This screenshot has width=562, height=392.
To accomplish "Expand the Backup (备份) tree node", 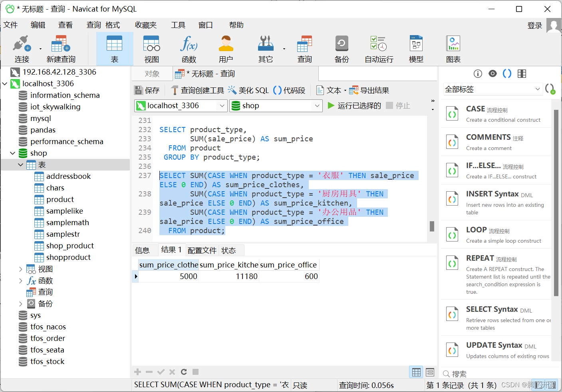I will tap(21, 304).
